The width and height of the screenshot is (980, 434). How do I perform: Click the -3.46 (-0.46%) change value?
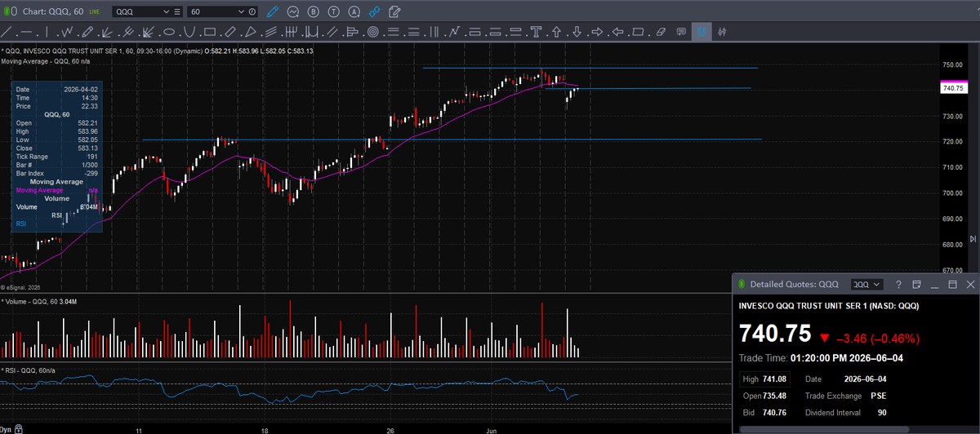coord(877,338)
